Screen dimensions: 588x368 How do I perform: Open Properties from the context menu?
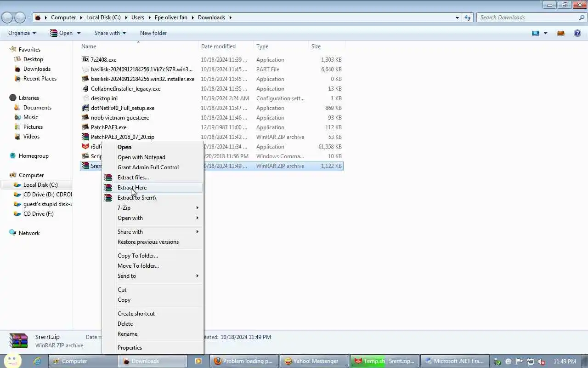click(153, 348)
